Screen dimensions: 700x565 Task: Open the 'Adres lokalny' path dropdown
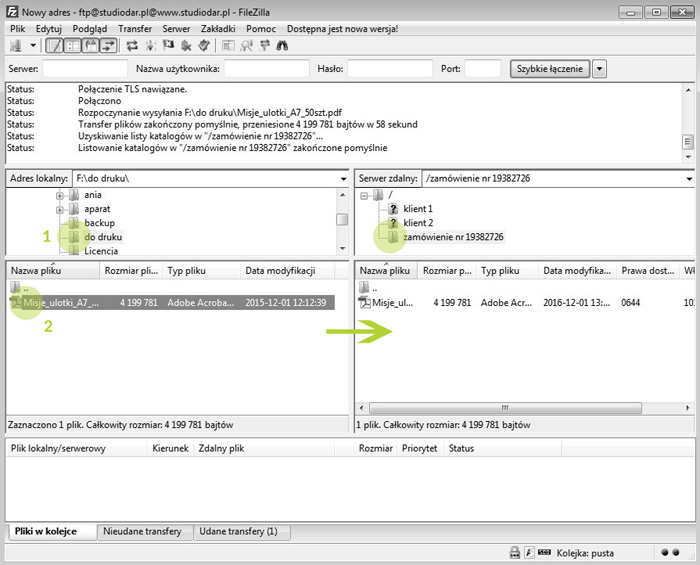(343, 179)
